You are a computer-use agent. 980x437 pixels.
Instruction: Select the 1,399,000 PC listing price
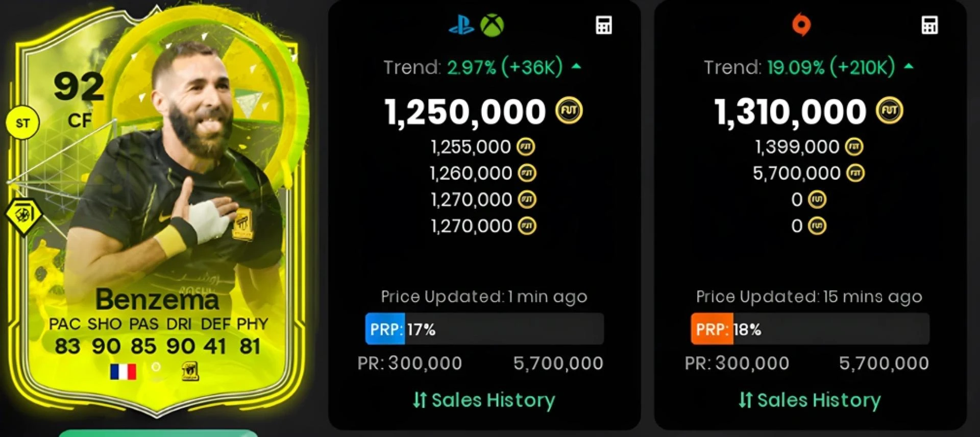797,147
